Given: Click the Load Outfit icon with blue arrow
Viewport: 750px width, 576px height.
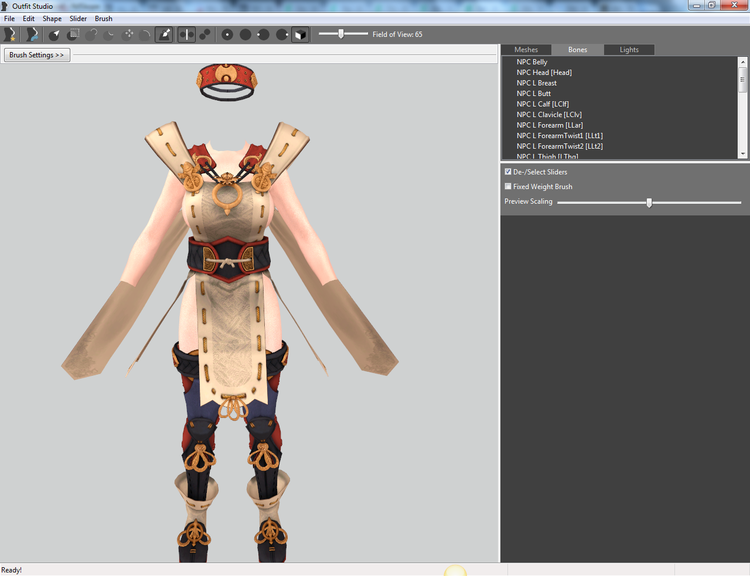Looking at the screenshot, I should pos(32,34).
